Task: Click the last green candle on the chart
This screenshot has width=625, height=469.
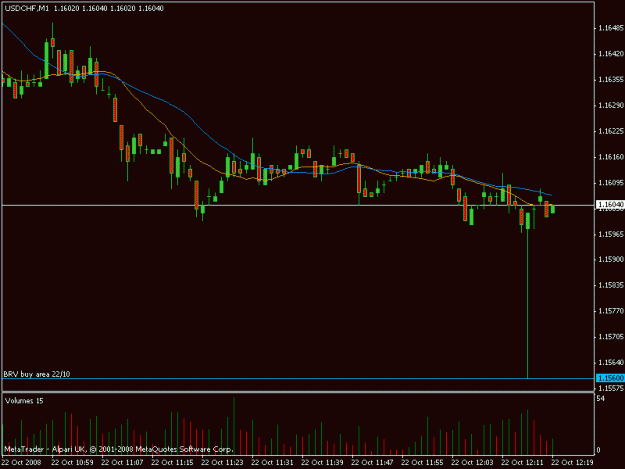Action: pos(552,209)
